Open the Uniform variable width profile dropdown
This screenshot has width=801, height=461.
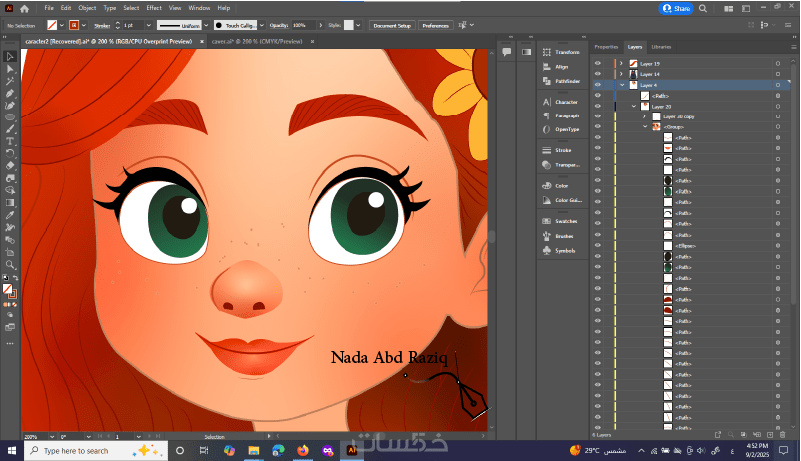point(206,25)
